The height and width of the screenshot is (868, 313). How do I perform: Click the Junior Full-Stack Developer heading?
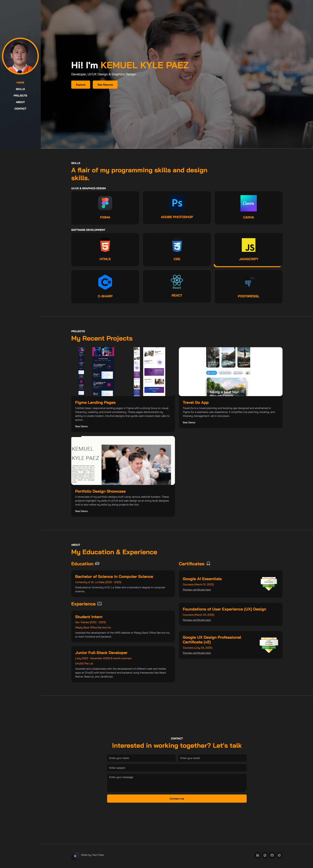(x=101, y=653)
